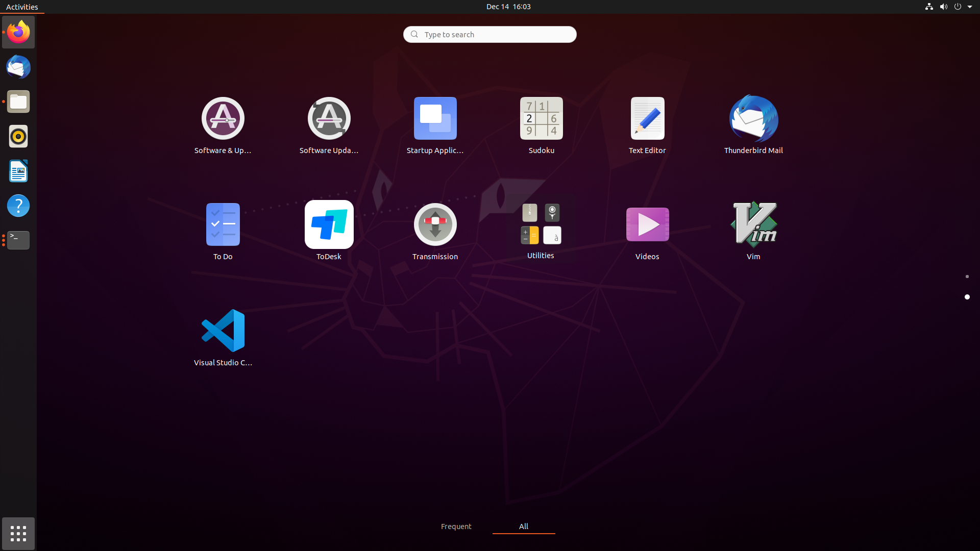The width and height of the screenshot is (980, 551).
Task: Open the clock and calendar menu
Action: pos(508,7)
